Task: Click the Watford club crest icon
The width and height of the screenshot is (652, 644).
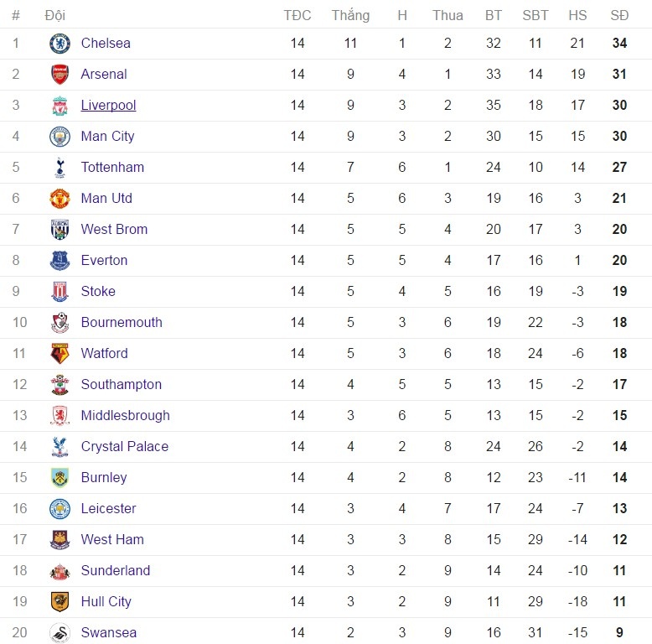Action: 60,354
